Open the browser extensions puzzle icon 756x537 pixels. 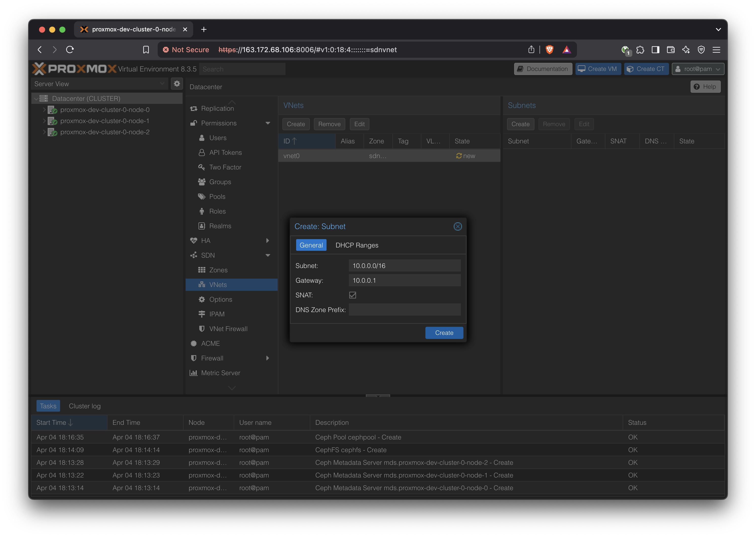pos(640,50)
